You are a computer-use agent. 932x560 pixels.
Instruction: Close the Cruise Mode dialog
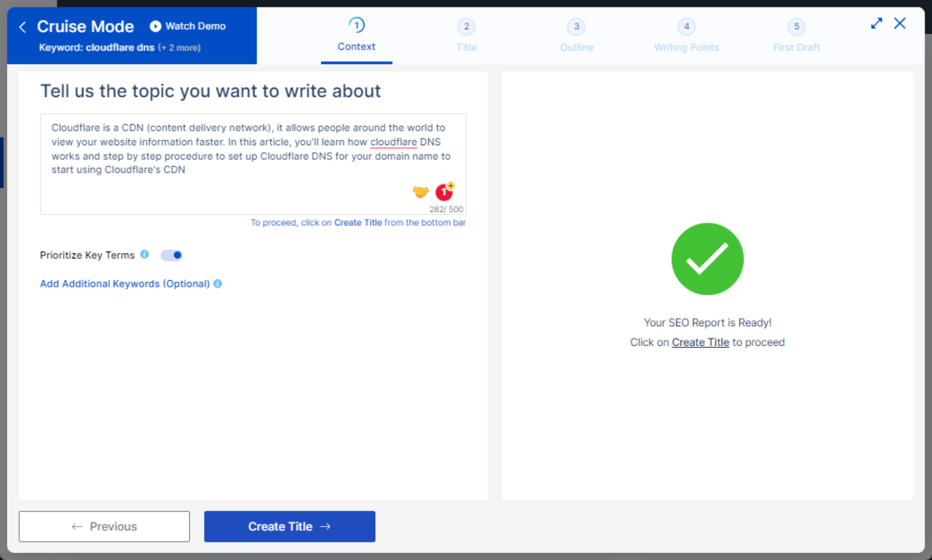click(x=900, y=23)
